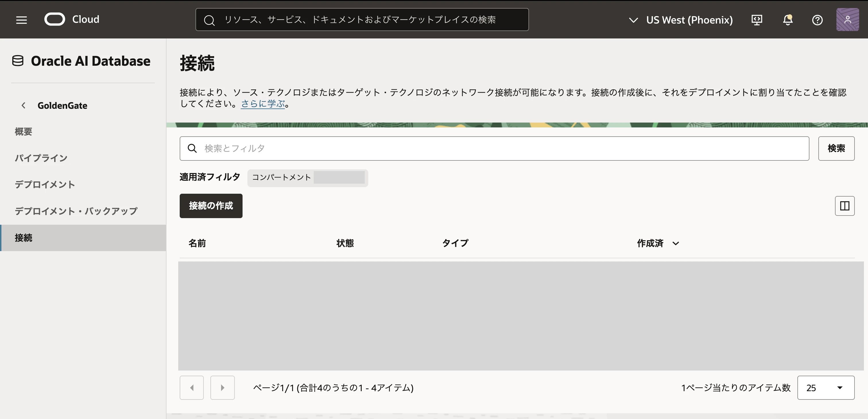
Task: Open the hamburger navigation menu
Action: (22, 20)
